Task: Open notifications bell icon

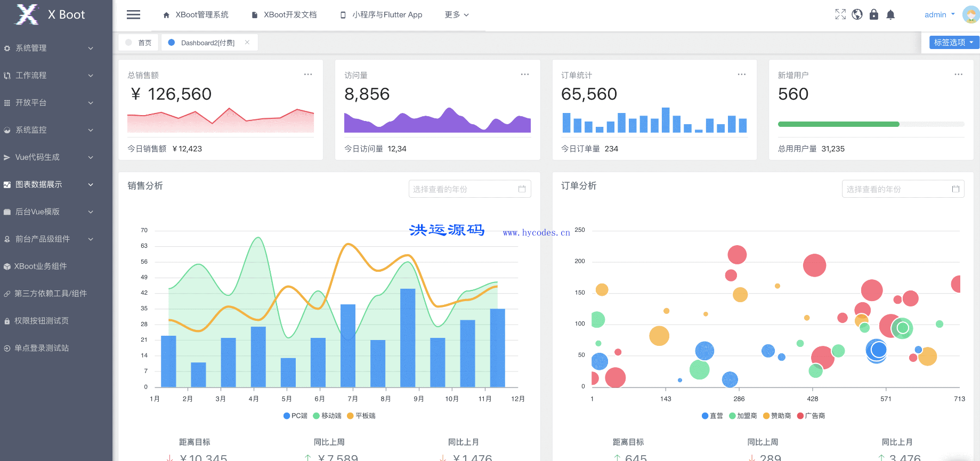Action: point(890,14)
